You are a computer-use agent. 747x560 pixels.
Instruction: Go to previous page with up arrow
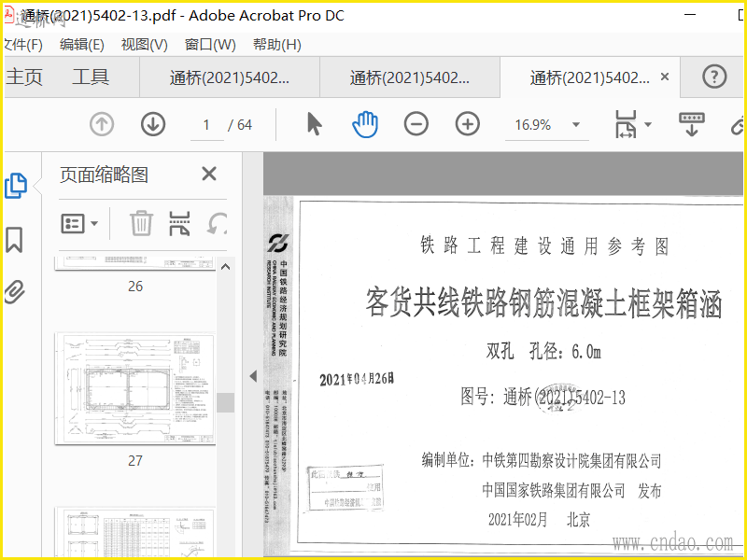[x=102, y=125]
